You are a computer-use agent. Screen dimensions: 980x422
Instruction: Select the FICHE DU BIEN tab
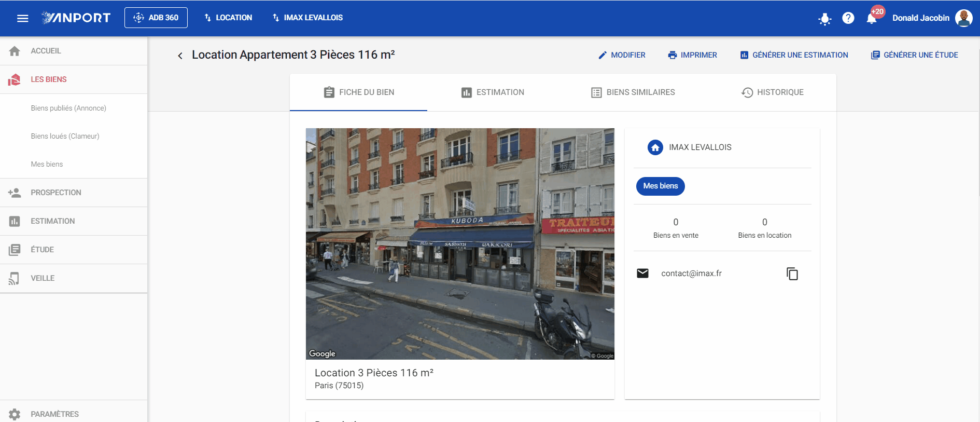pos(358,92)
